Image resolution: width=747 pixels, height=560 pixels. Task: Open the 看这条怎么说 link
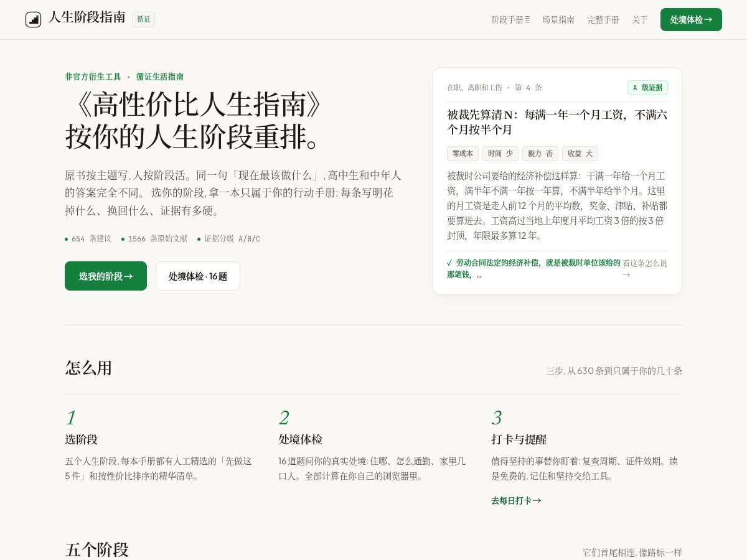tap(645, 269)
